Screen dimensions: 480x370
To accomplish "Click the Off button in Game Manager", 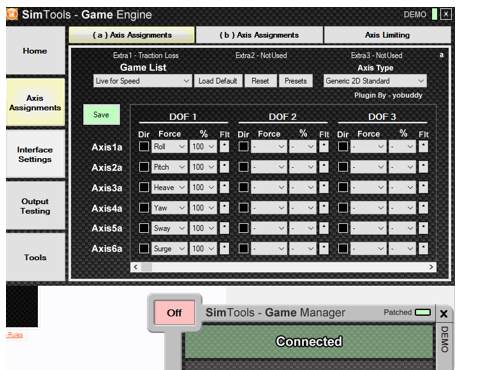I will pyautogui.click(x=174, y=313).
